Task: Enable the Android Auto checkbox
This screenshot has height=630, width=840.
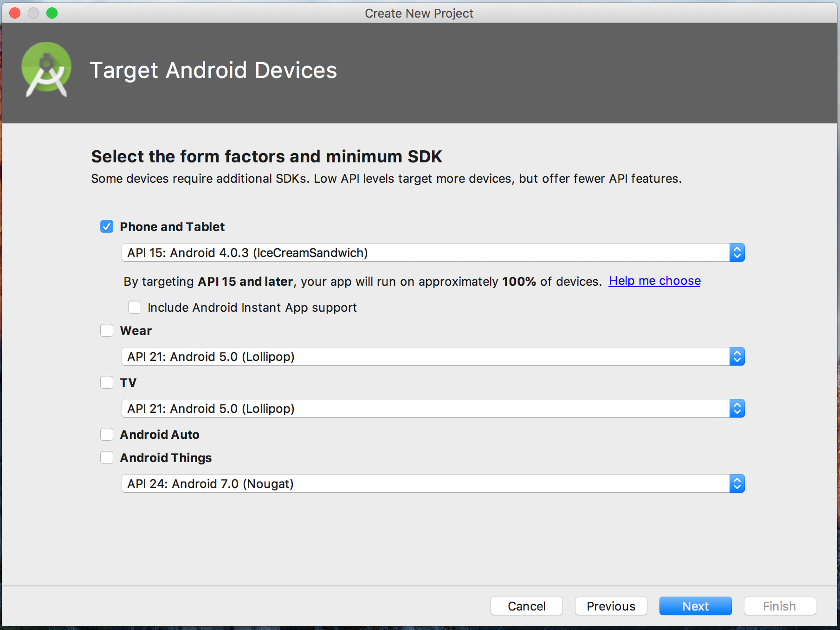Action: [x=107, y=434]
